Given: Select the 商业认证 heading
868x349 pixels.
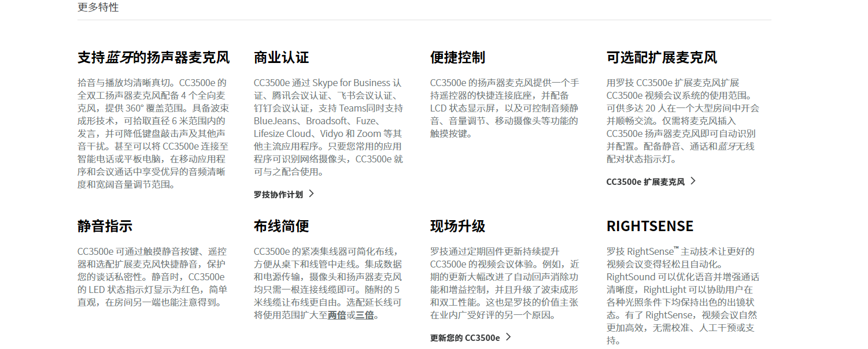Looking at the screenshot, I should pyautogui.click(x=282, y=57).
